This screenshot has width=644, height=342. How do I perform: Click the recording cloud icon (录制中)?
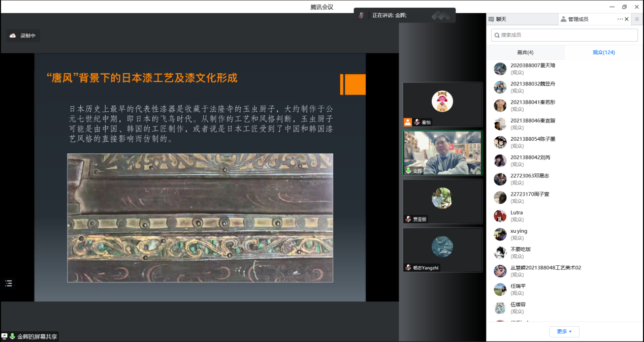pyautogui.click(x=13, y=36)
